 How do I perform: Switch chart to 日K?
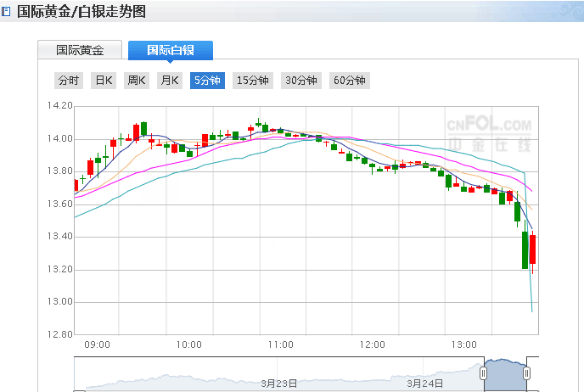104,81
